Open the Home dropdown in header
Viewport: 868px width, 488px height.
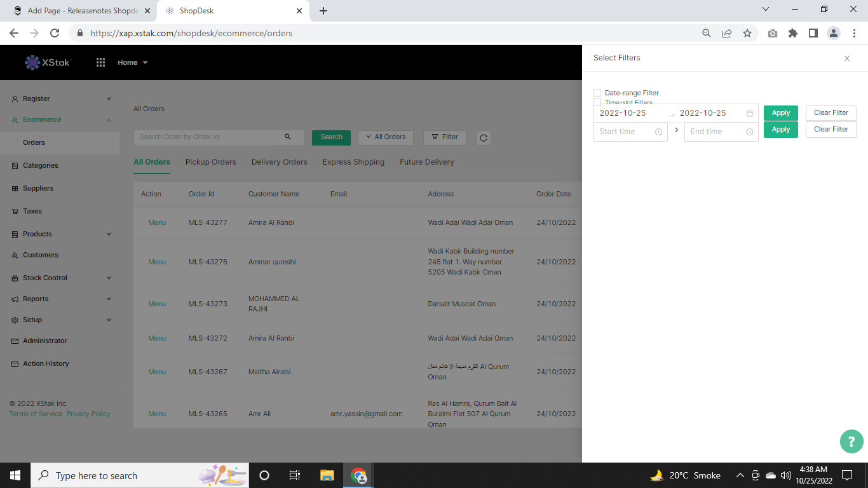click(132, 62)
